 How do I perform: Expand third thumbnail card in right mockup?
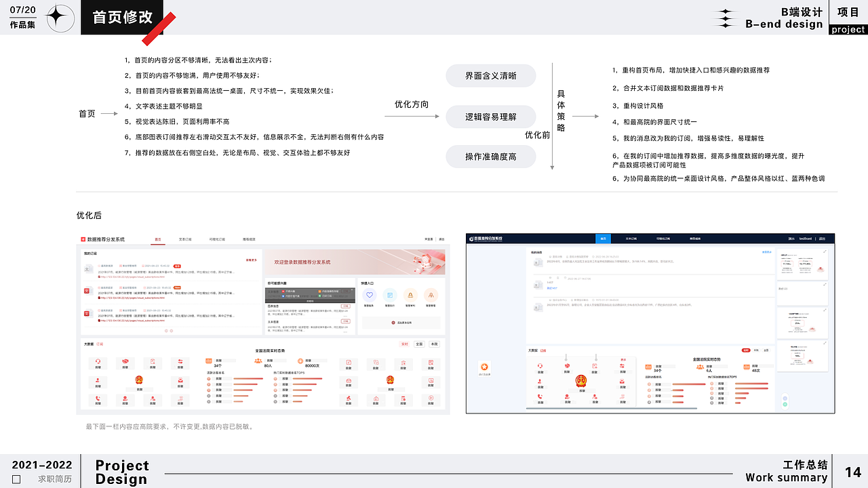point(825,310)
